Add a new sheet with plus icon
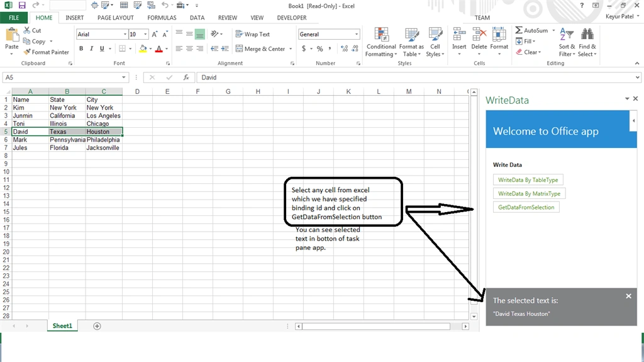This screenshot has width=644, height=362. [x=97, y=326]
